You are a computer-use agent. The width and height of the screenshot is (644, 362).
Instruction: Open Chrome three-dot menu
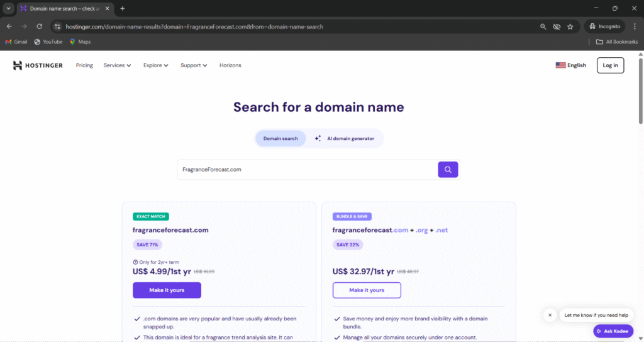635,26
